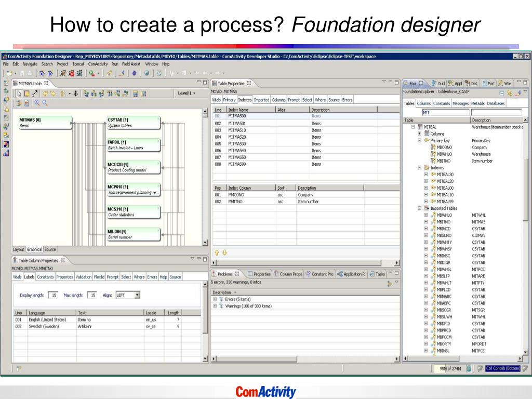This screenshot has width=532, height=399.
Task: Open the Tasks view tab
Action: pos(377,274)
